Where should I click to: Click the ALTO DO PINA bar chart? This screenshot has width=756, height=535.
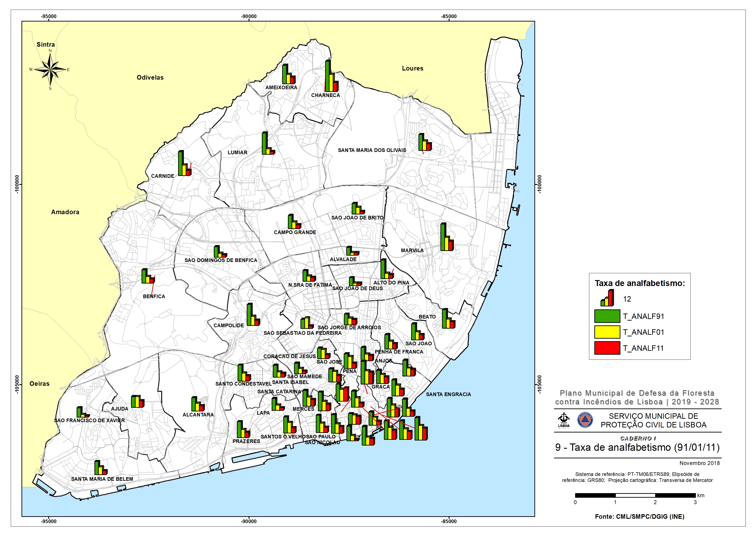[x=387, y=269]
